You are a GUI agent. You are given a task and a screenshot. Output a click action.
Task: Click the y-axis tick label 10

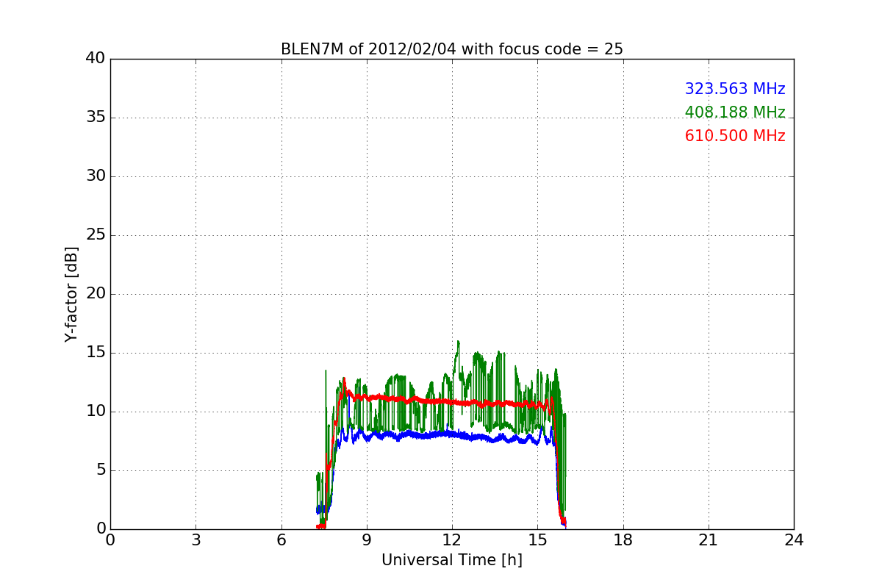(96, 412)
